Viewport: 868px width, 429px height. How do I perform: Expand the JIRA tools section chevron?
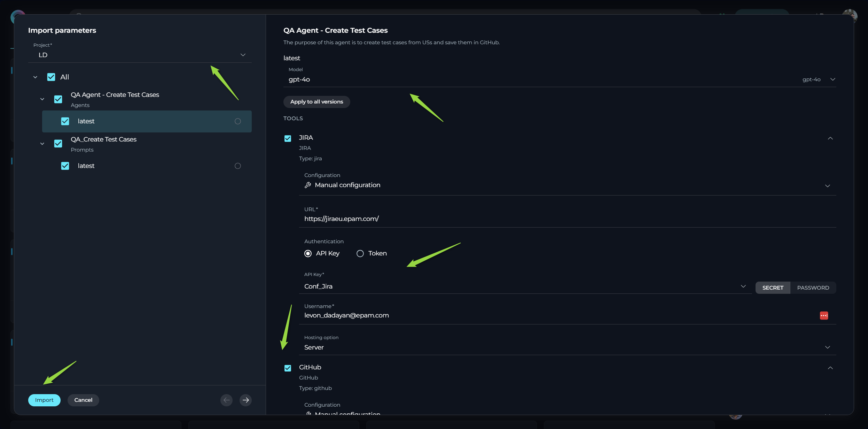tap(830, 138)
